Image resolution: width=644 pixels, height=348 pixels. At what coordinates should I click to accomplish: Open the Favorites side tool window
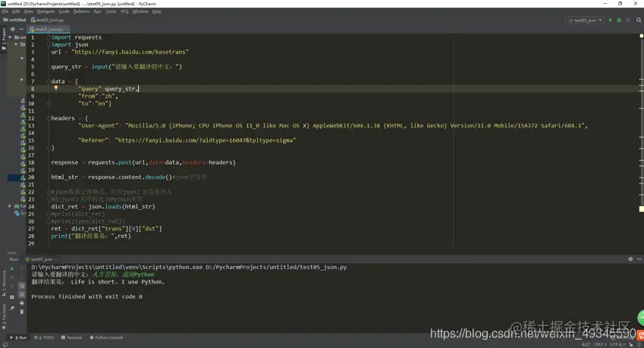click(x=4, y=317)
